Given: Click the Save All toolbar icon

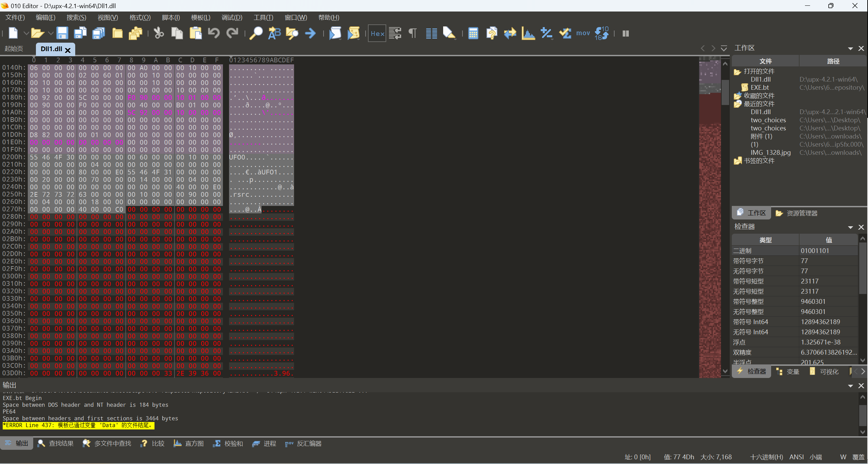Looking at the screenshot, I should click(99, 33).
